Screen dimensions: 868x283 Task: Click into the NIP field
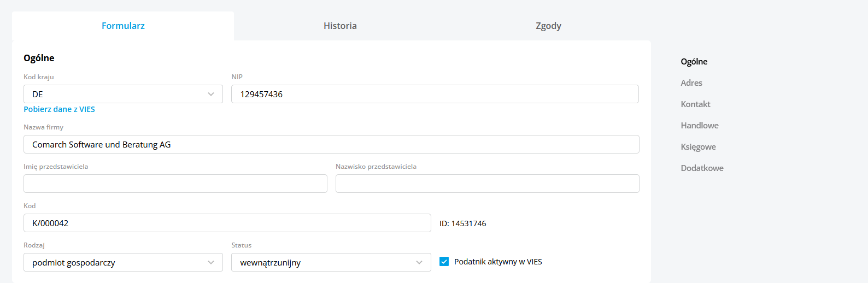pos(435,94)
